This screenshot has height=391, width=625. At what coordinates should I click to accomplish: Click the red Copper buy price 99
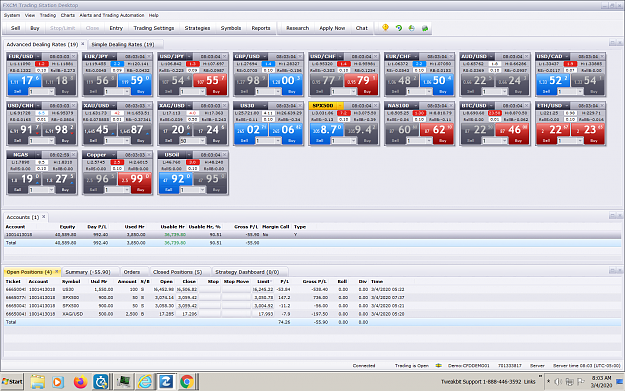[x=135, y=179]
